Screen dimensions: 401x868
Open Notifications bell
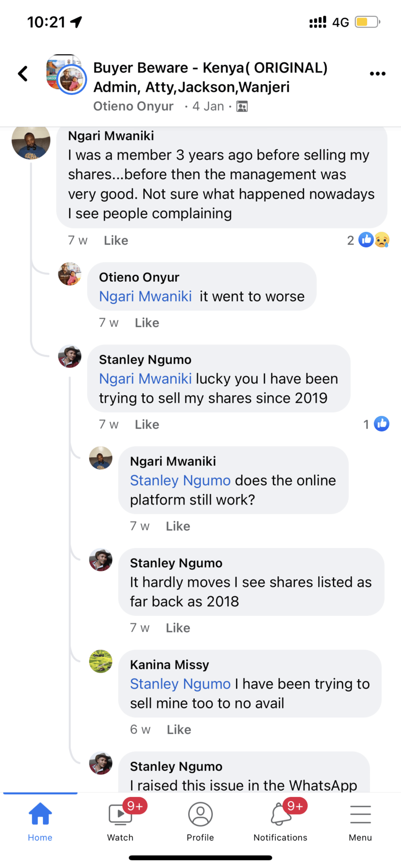click(280, 821)
